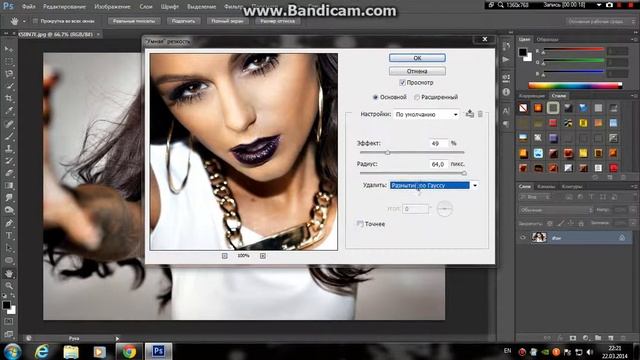
Task: Select the Eraser tool
Action: 9,173
